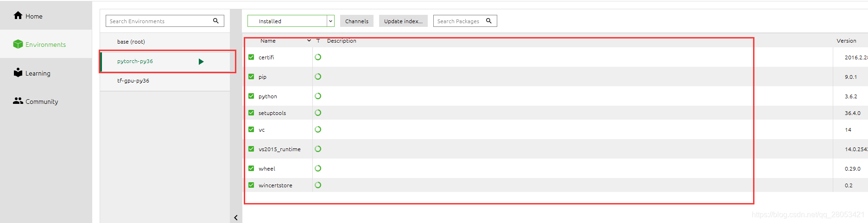Image resolution: width=868 pixels, height=223 pixels.
Task: Click the Description column header
Action: click(342, 41)
